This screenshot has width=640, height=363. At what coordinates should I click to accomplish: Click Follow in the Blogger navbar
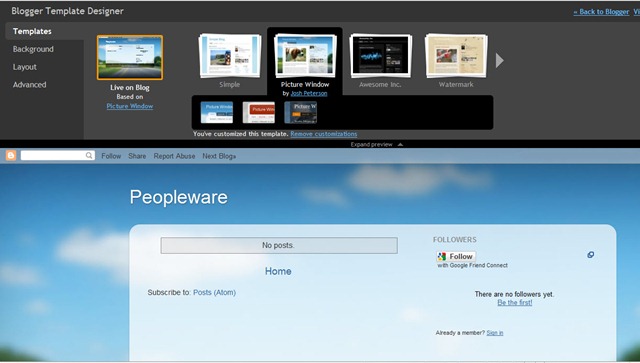[x=111, y=156]
